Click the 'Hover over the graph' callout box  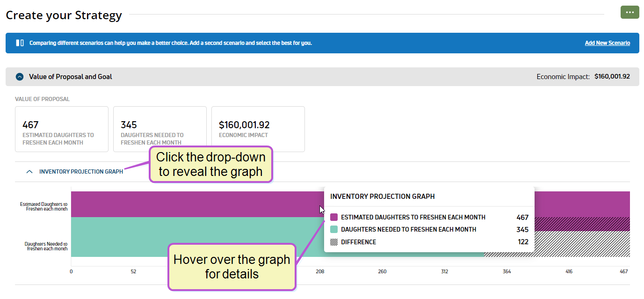[232, 266]
